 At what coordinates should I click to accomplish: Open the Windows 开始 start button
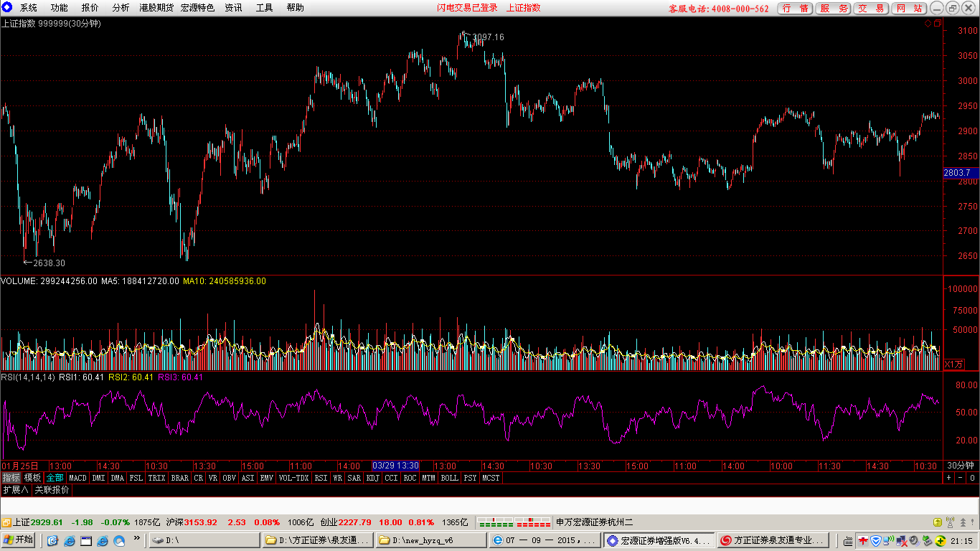tap(19, 540)
